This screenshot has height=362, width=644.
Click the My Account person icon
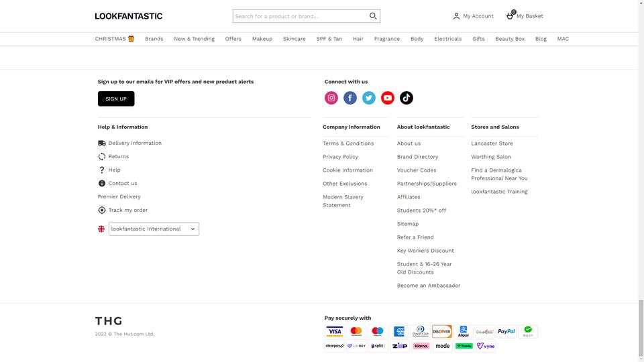(456, 16)
